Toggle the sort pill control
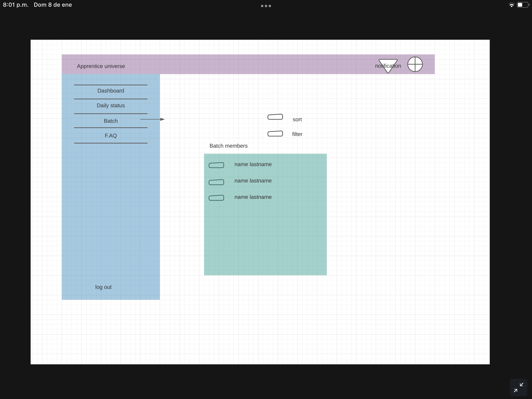 (x=275, y=117)
